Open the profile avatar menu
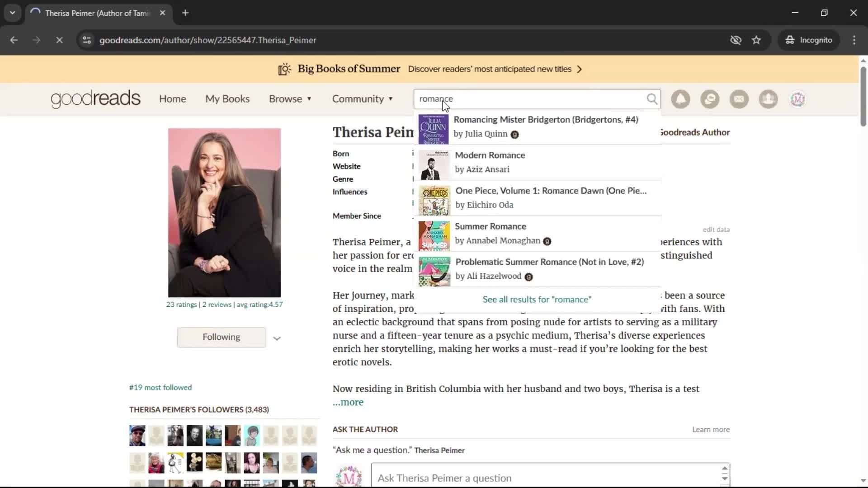Image resolution: width=868 pixels, height=488 pixels. click(x=797, y=99)
